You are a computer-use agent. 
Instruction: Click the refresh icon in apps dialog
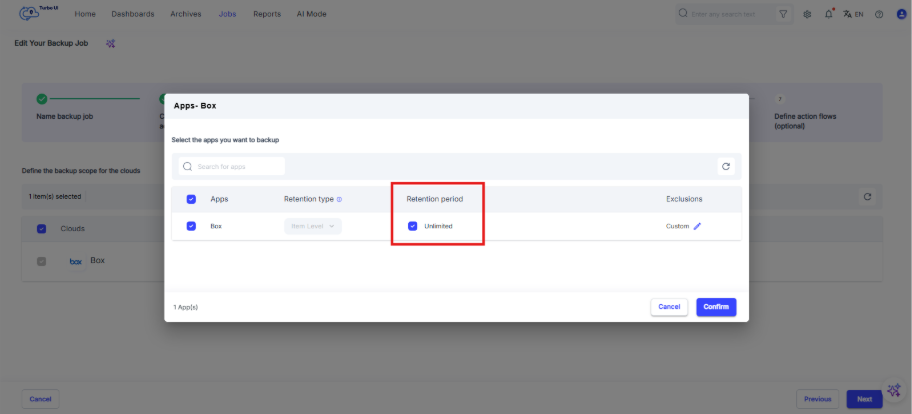[x=726, y=166]
